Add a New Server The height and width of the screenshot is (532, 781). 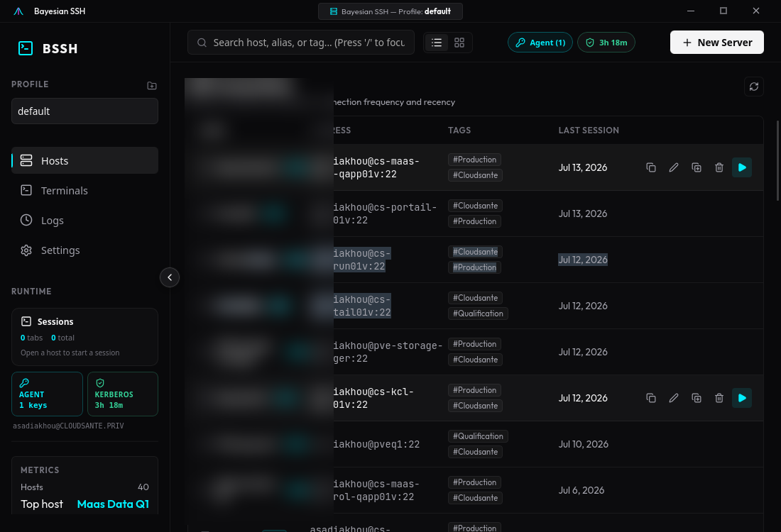pos(717,43)
